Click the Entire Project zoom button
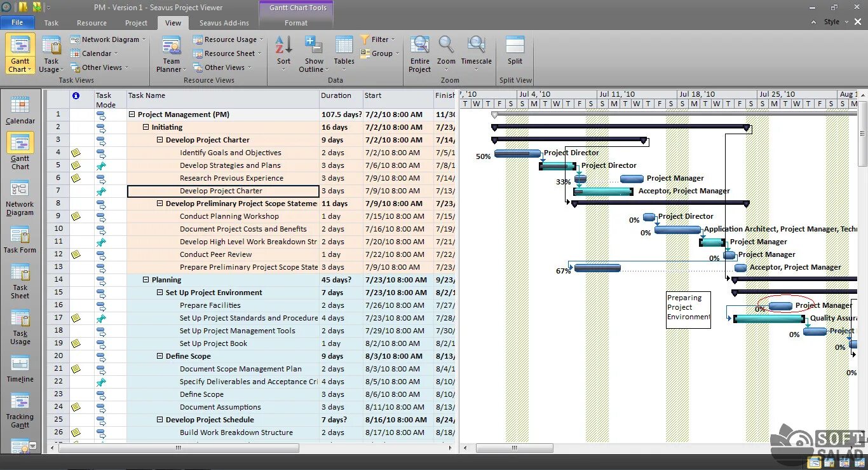Viewport: 868px width, 470px height. (x=419, y=54)
